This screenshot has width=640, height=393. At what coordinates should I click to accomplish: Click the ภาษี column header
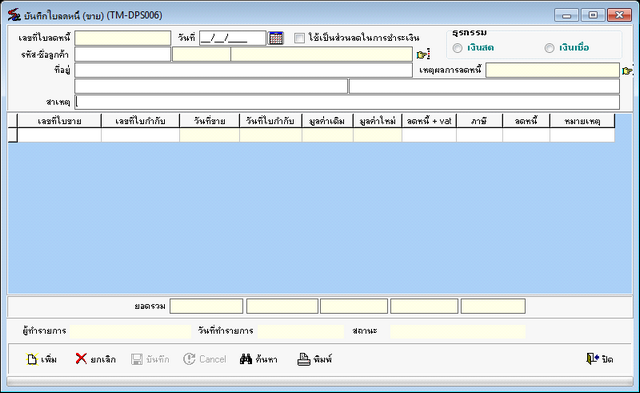click(x=479, y=121)
